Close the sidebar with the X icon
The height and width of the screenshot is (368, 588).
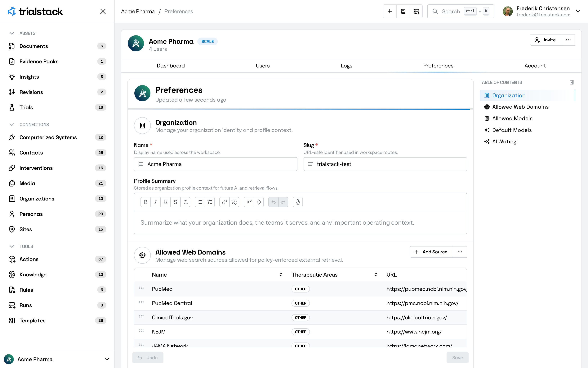pyautogui.click(x=103, y=11)
